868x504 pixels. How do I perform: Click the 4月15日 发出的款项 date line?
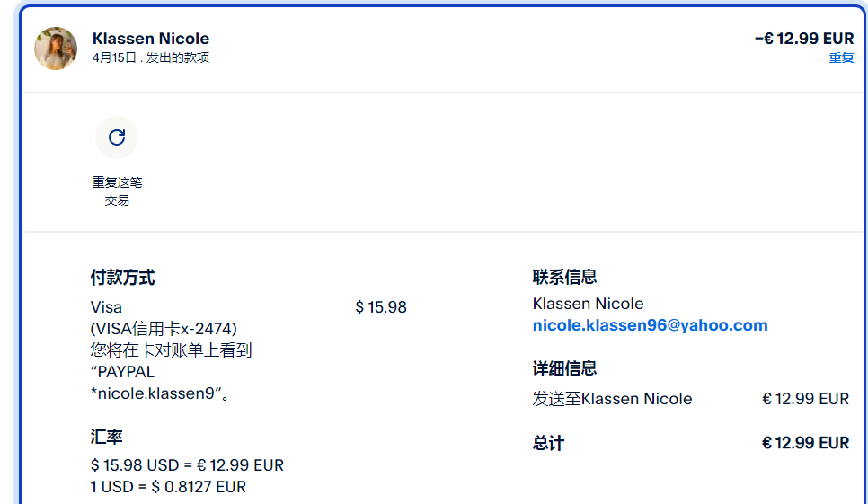click(151, 57)
